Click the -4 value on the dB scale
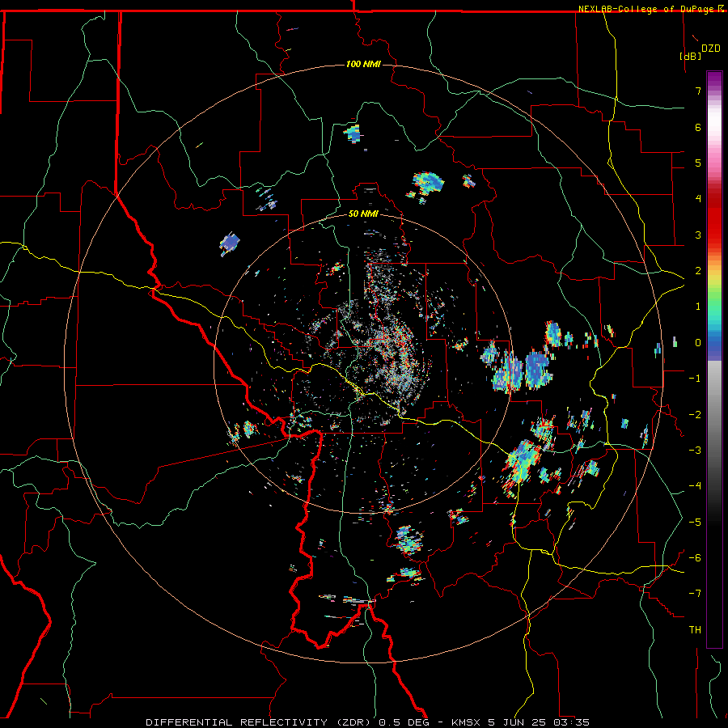Image resolution: width=728 pixels, height=728 pixels. (x=695, y=486)
